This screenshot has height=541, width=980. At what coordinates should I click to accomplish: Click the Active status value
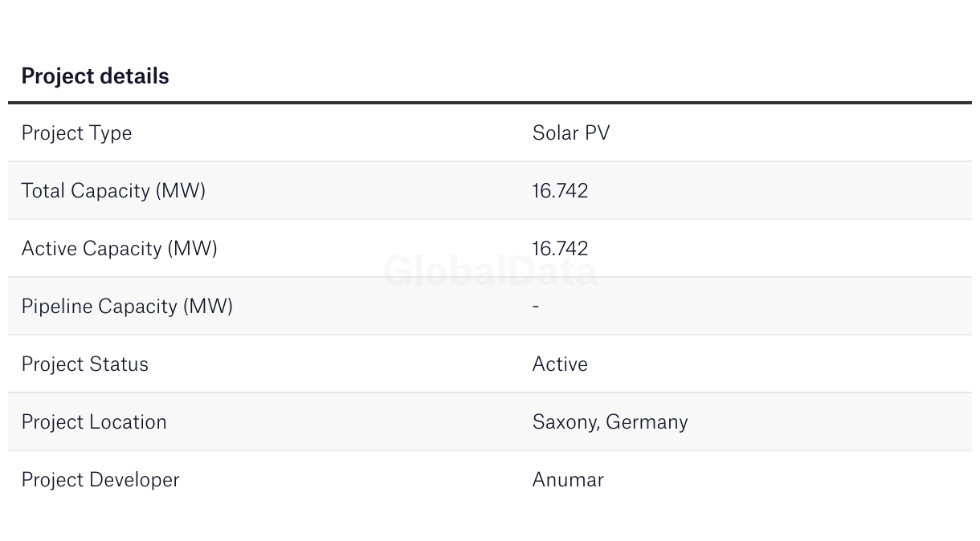pyautogui.click(x=560, y=364)
